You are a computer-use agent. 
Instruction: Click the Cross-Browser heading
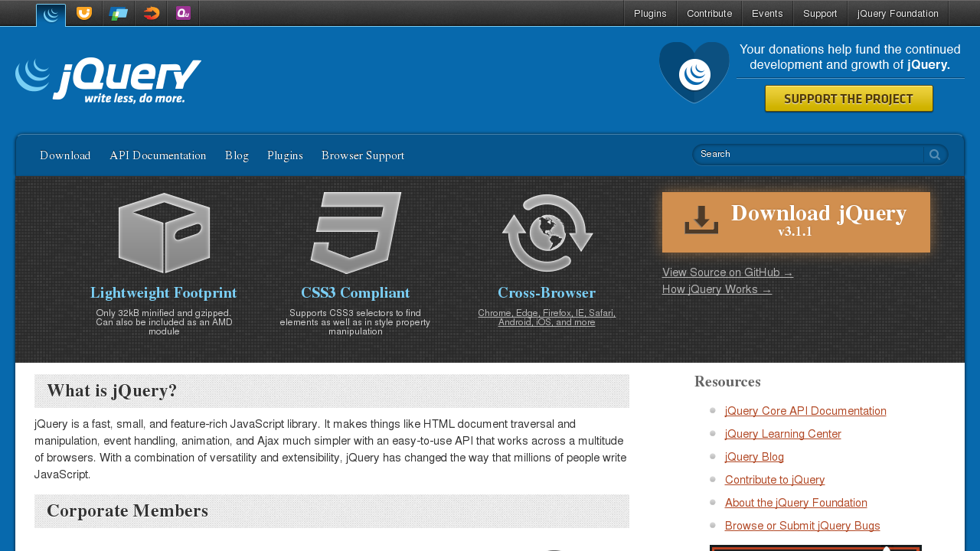(x=547, y=293)
